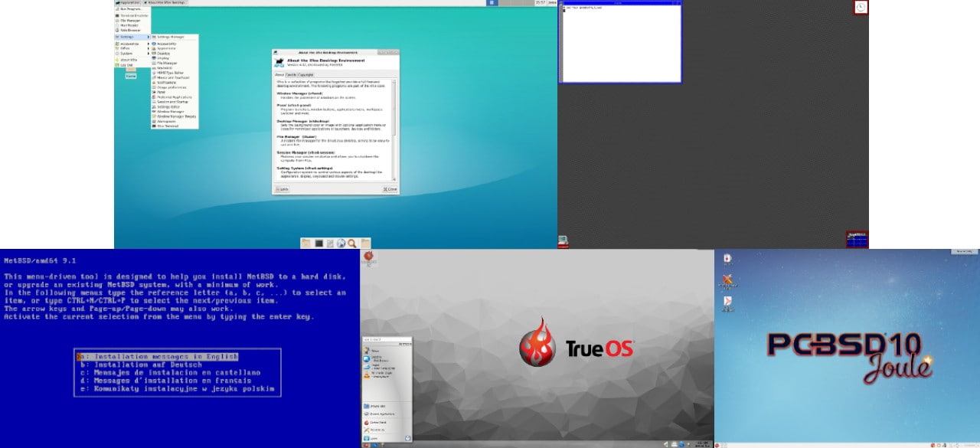This screenshot has height=448, width=980.
Task: Select Accessibility in Settings submenu
Action: 175,44
